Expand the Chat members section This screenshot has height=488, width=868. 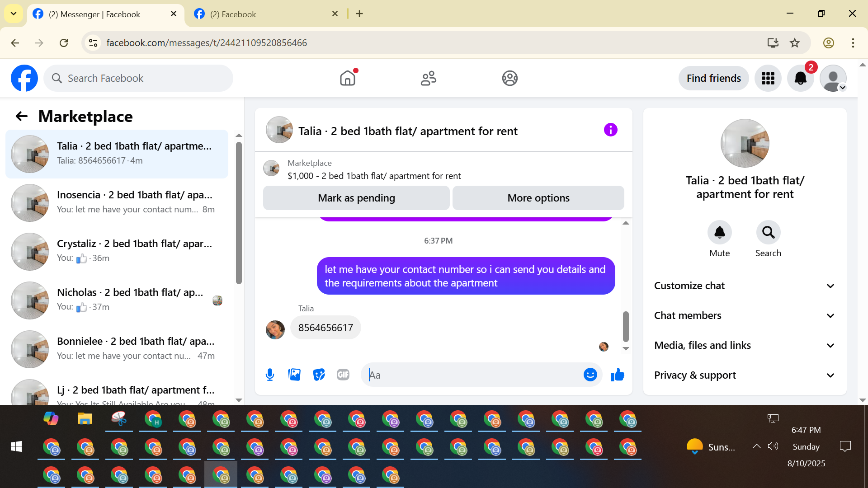click(x=744, y=315)
